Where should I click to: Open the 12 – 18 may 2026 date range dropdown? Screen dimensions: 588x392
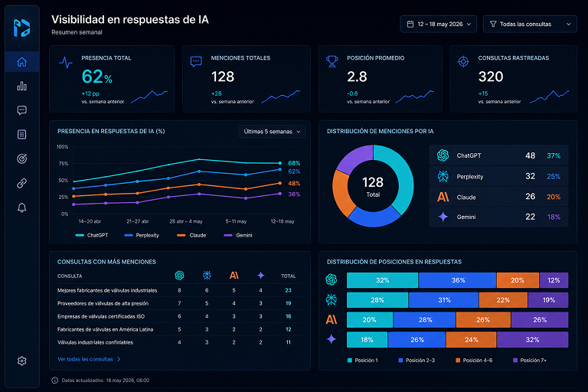click(439, 24)
